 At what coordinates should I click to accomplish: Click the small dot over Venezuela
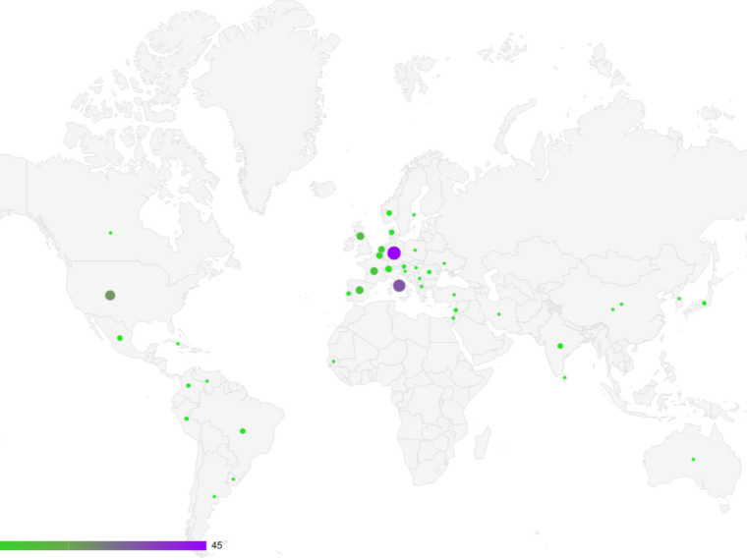click(206, 381)
